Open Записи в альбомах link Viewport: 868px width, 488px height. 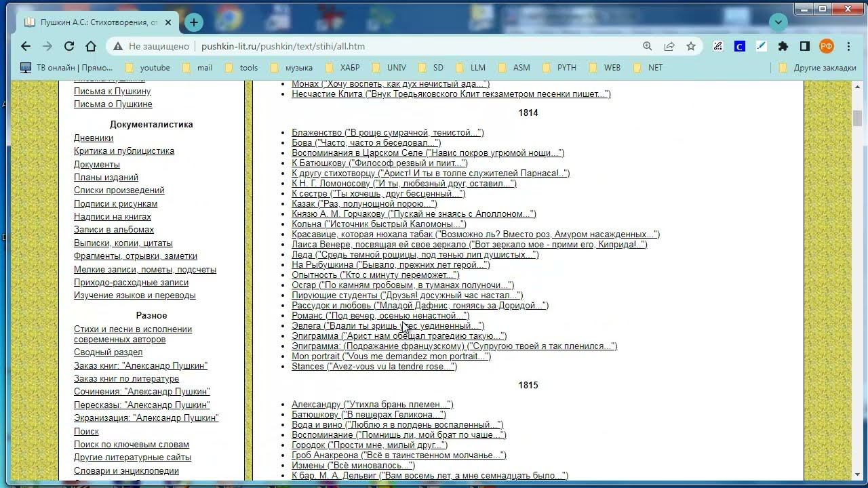114,230
